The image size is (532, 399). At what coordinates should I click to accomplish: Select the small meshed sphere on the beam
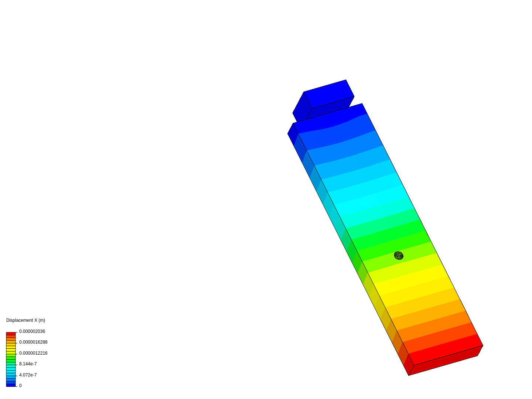click(x=399, y=255)
